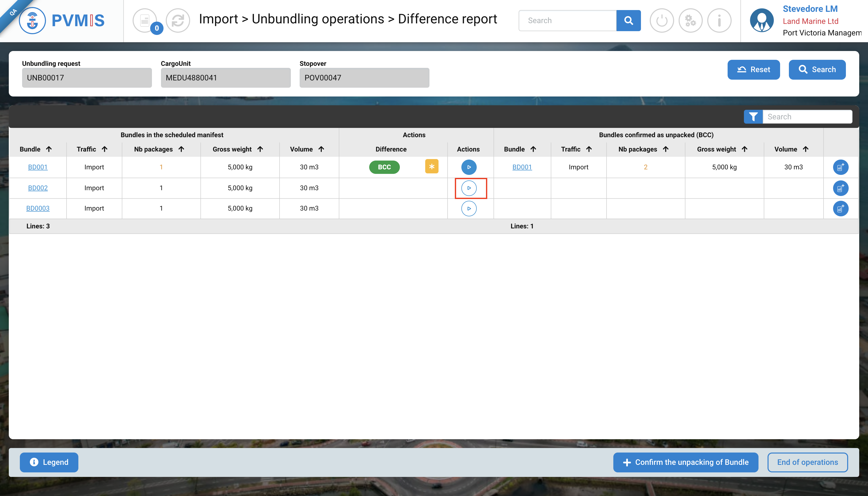The height and width of the screenshot is (496, 868).
Task: Click the play action button for BD0003
Action: (469, 209)
